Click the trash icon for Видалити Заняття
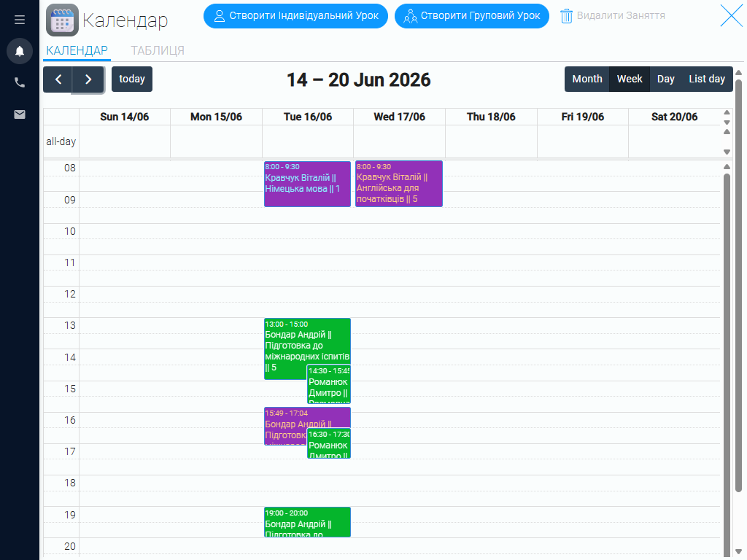 (566, 16)
